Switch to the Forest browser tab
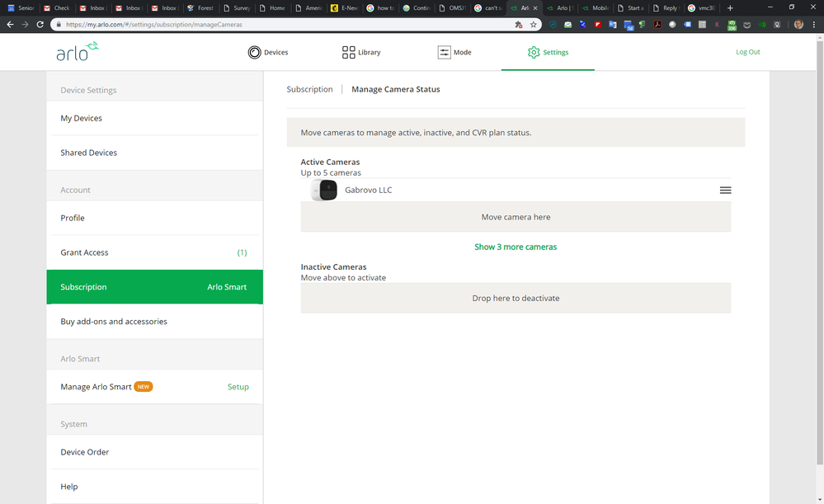The image size is (824, 504). [x=200, y=8]
